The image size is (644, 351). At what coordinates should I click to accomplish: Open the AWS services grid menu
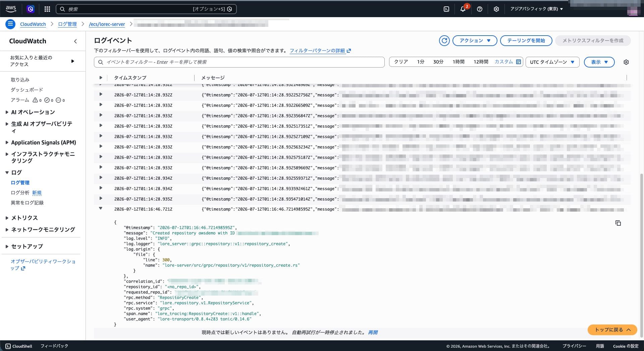pyautogui.click(x=47, y=9)
